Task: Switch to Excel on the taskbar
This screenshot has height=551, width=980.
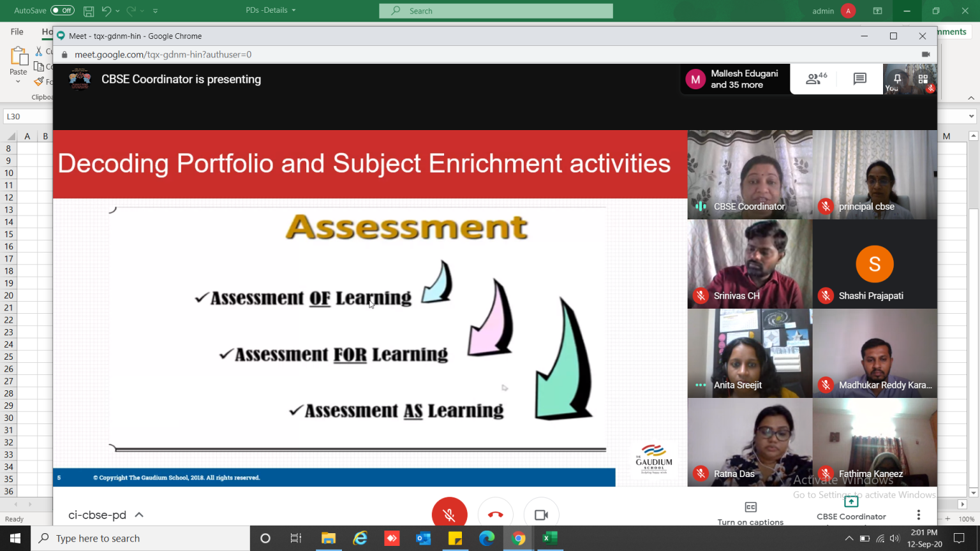Action: pyautogui.click(x=549, y=538)
